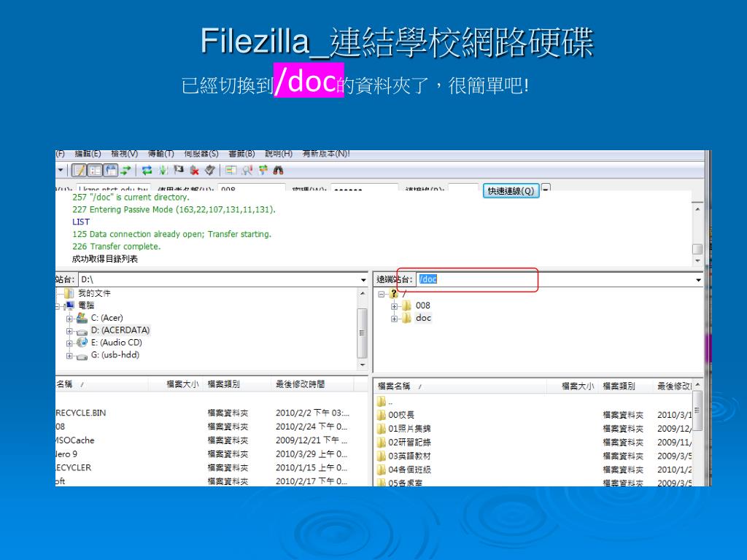Expand the D: (ACERDATA) drive node
This screenshot has height=560, width=747.
[69, 331]
